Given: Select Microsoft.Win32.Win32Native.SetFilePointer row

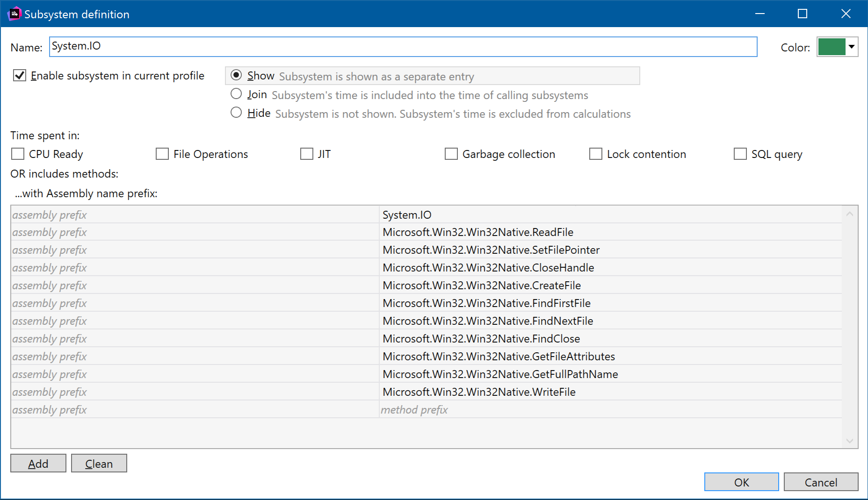Looking at the screenshot, I should coord(426,250).
